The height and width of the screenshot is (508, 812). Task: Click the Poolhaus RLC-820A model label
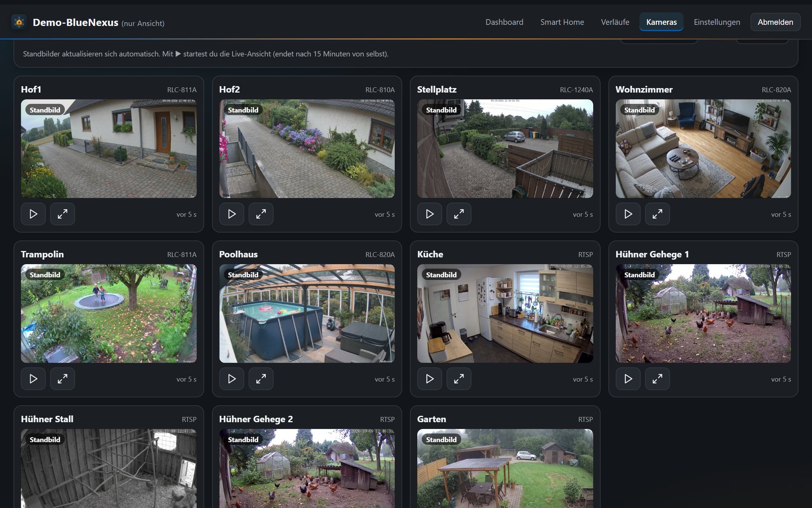click(380, 255)
